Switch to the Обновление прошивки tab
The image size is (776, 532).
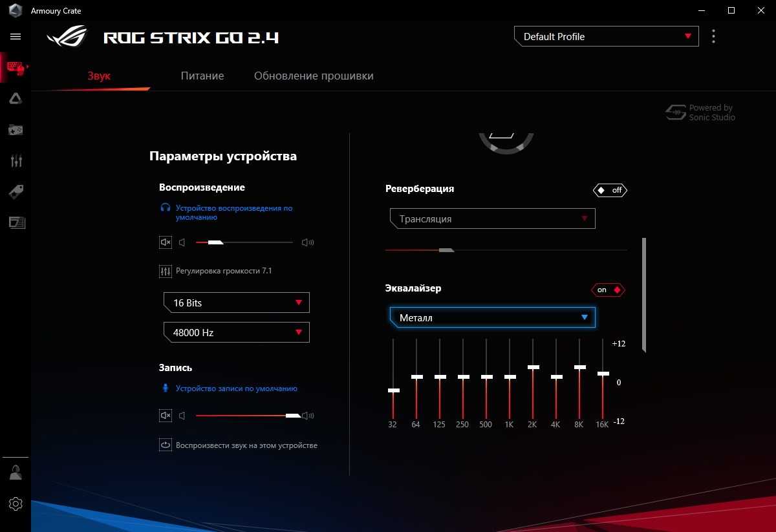[314, 76]
